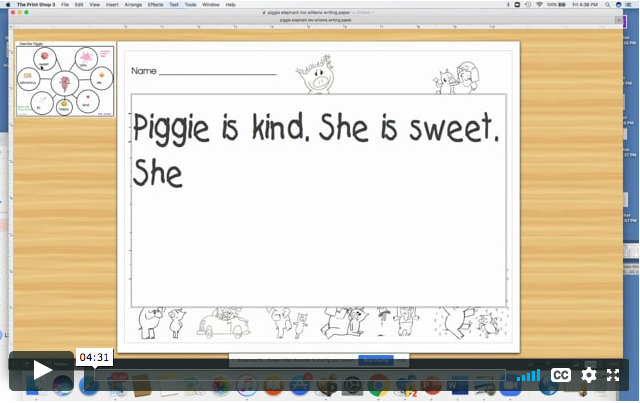This screenshot has height=403, width=640.
Task: Open iBooks from the Dock
Action: 273,385
